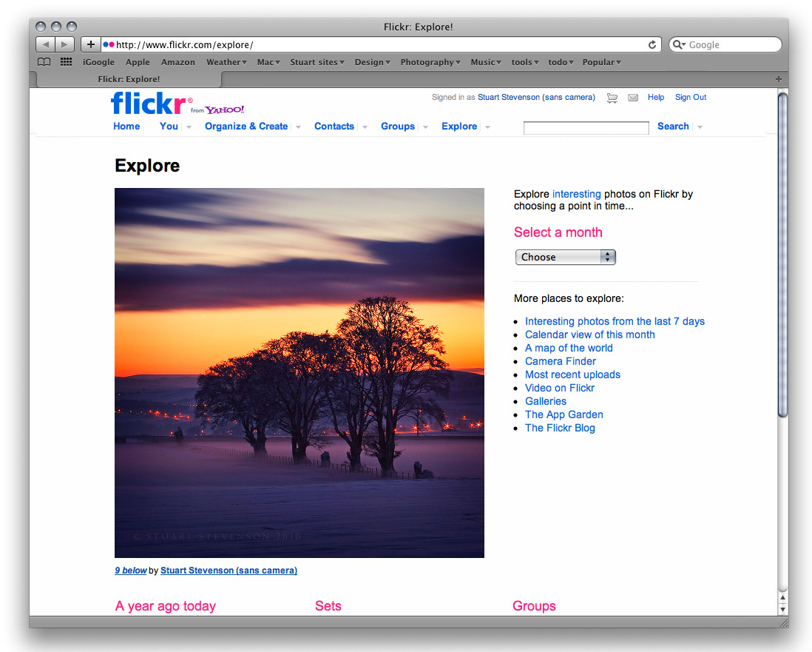Click the browser back arrow button

coord(46,44)
